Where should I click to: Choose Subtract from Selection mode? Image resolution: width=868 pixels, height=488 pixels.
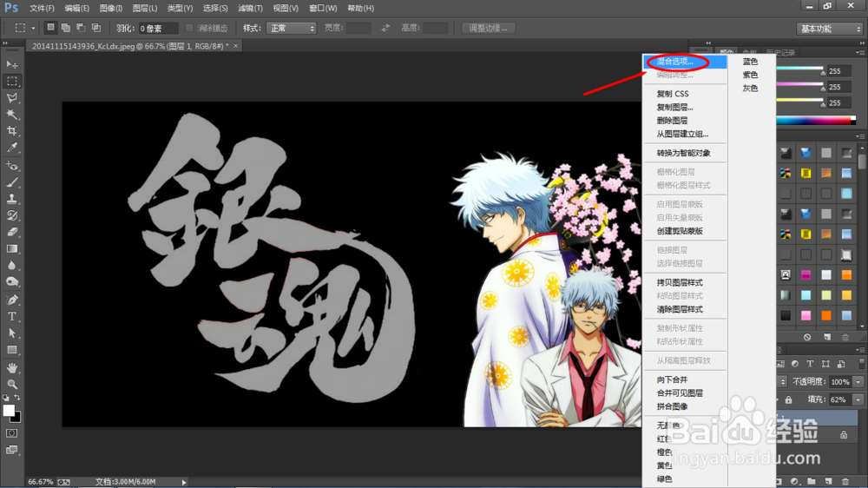pyautogui.click(x=80, y=27)
